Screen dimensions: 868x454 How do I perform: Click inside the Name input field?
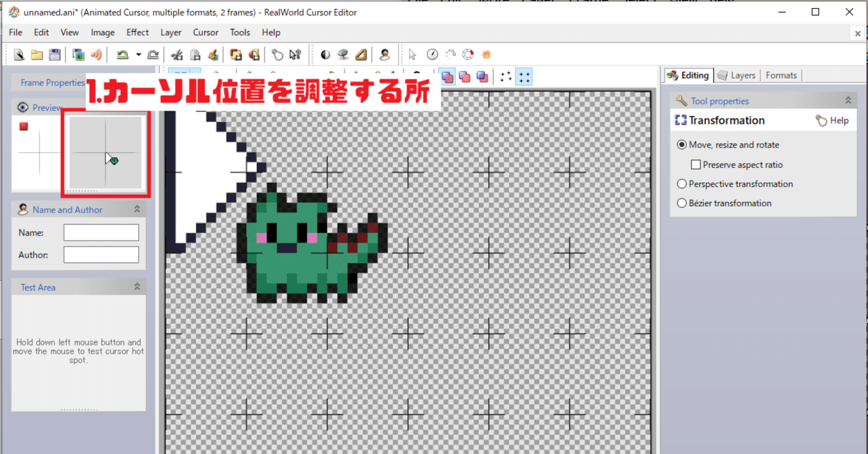100,232
